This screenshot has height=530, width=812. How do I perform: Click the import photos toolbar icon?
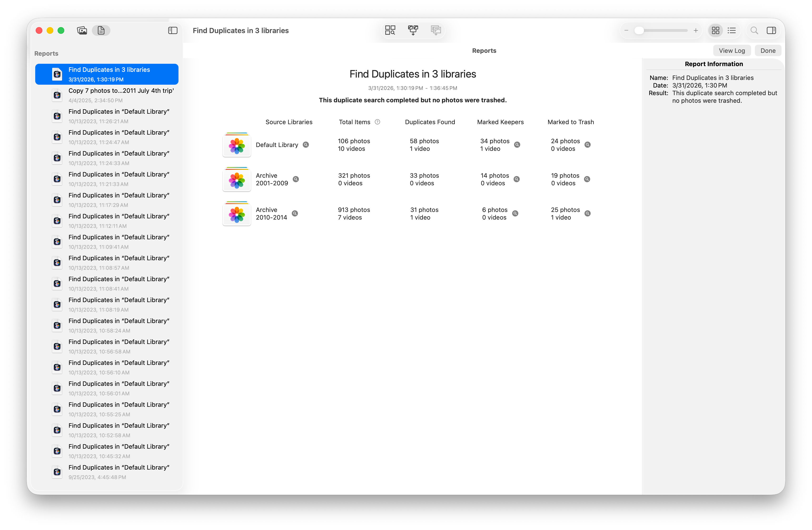click(x=436, y=30)
